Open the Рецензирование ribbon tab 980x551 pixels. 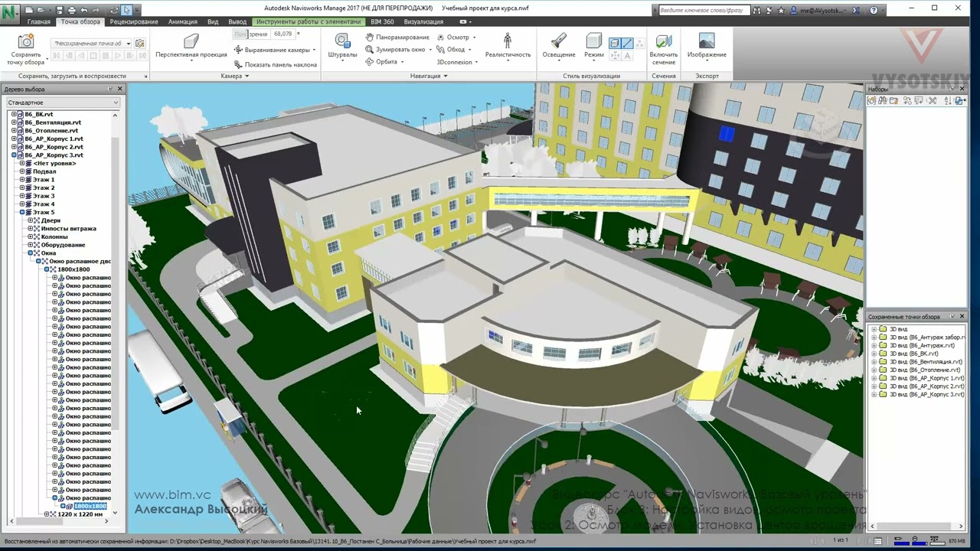coord(134,22)
